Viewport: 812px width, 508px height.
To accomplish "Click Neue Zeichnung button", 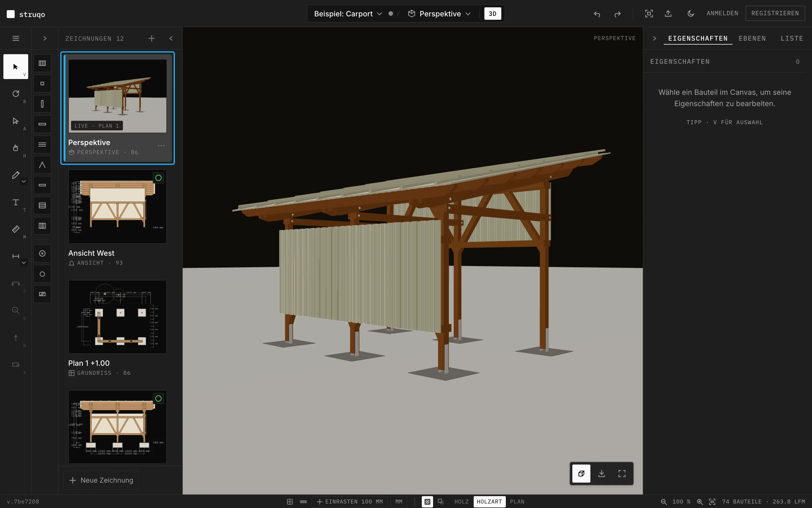I will tap(101, 480).
